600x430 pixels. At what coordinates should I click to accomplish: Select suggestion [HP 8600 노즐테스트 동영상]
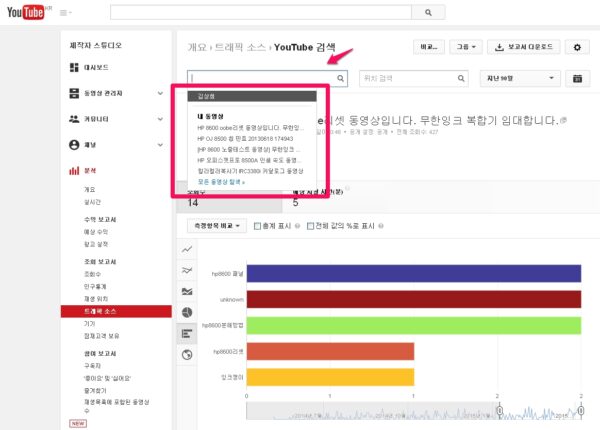point(248,149)
